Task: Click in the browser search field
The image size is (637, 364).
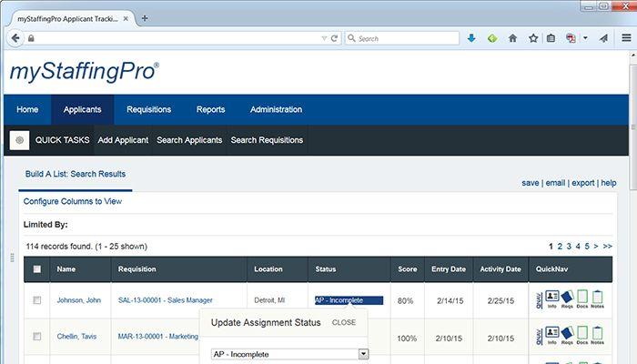Action: click(402, 38)
